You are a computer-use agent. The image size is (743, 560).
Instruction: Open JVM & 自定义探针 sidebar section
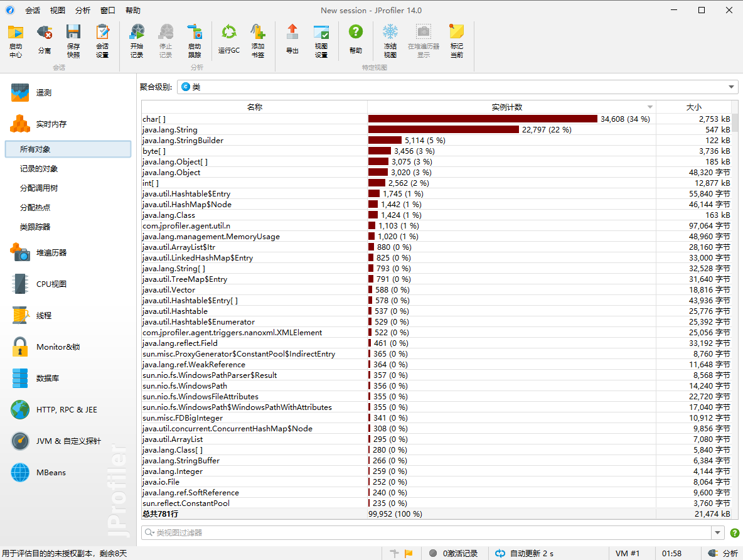(68, 441)
